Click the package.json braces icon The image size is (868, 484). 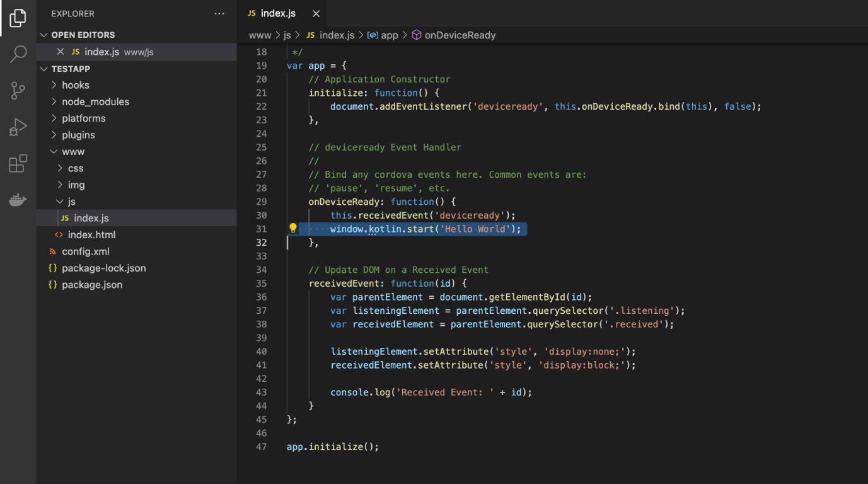(x=53, y=285)
